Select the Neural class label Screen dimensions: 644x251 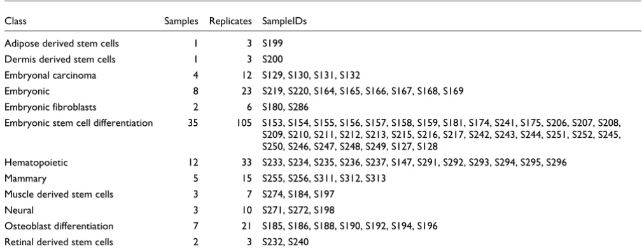point(19,210)
